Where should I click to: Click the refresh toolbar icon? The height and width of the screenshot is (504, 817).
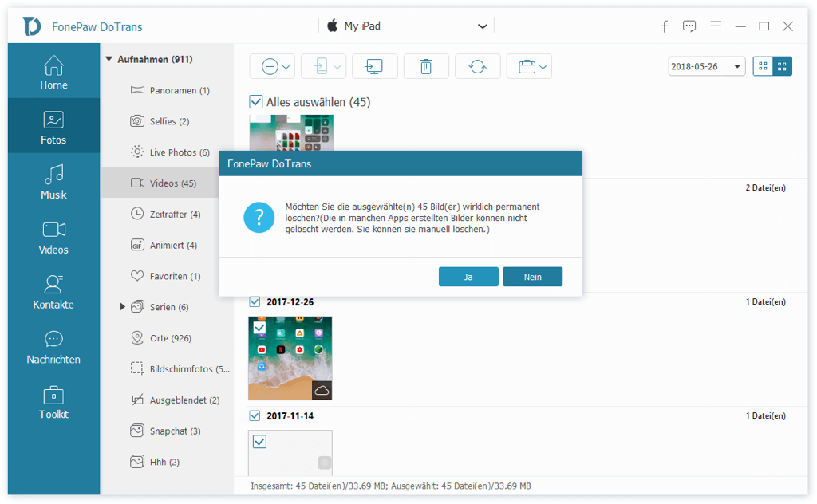[477, 67]
